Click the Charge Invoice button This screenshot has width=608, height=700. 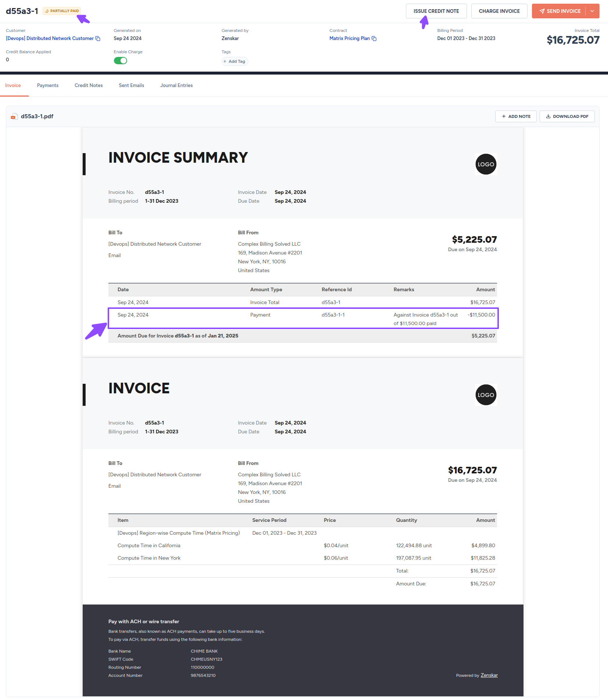(499, 11)
